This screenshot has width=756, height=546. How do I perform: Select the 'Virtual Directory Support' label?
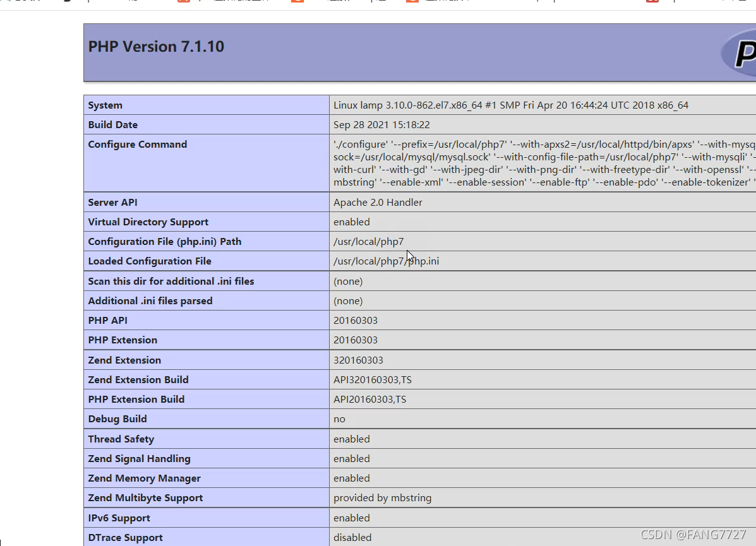[x=148, y=222]
